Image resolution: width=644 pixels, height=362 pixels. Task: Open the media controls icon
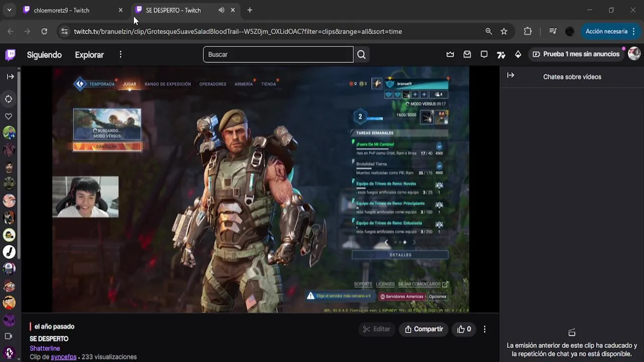click(x=553, y=31)
